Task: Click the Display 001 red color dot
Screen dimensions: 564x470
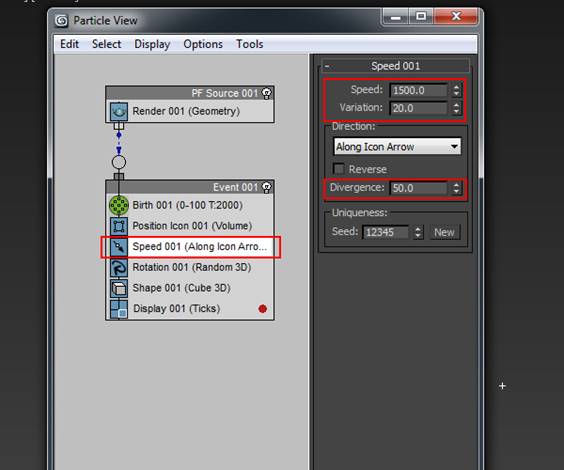Action: (x=263, y=309)
